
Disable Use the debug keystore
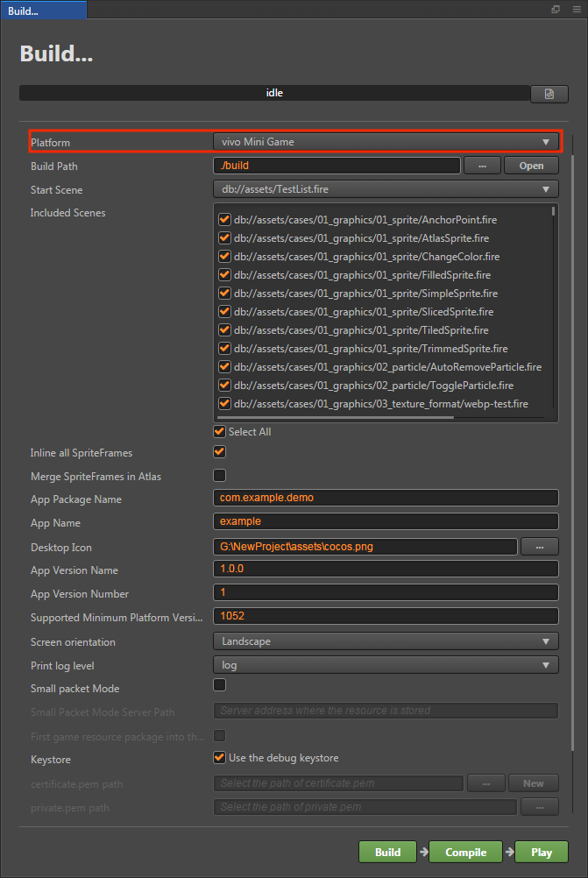click(x=219, y=757)
